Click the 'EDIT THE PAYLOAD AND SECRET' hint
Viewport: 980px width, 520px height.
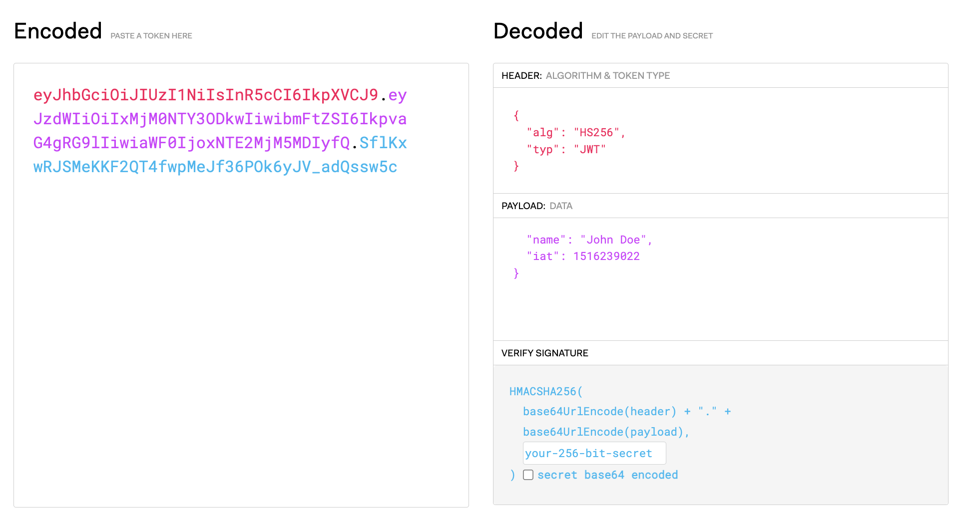[x=652, y=36]
